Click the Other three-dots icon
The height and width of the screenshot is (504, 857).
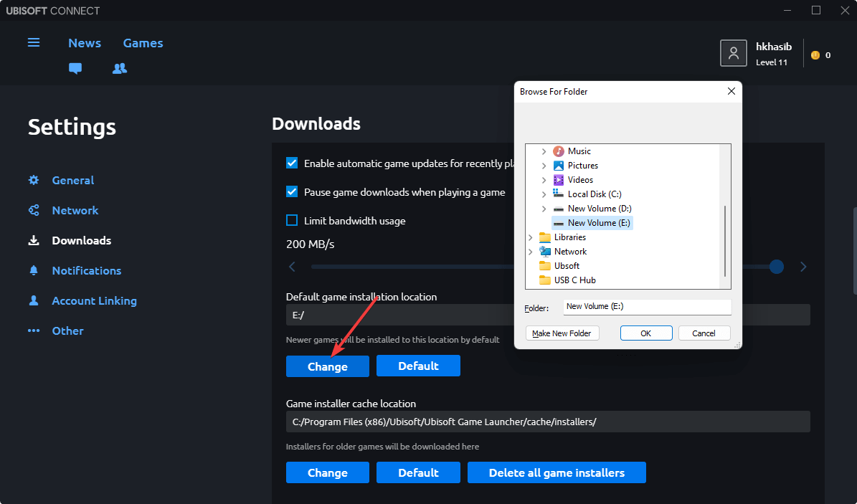click(x=34, y=331)
